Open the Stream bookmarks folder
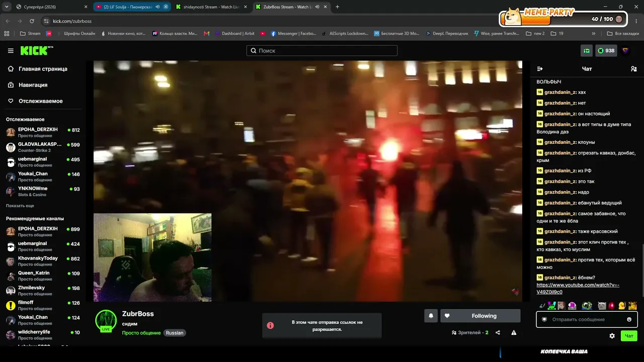This screenshot has height=362, width=644. pos(30,34)
